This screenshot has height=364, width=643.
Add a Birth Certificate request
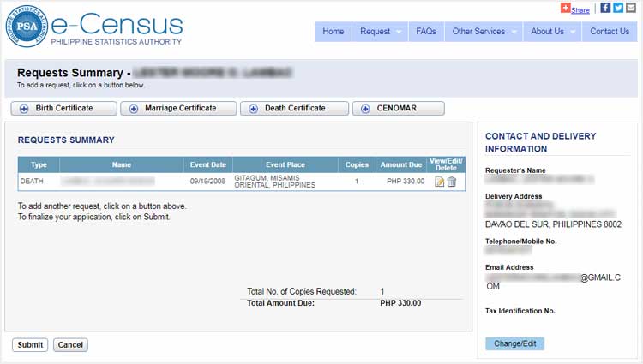(64, 109)
